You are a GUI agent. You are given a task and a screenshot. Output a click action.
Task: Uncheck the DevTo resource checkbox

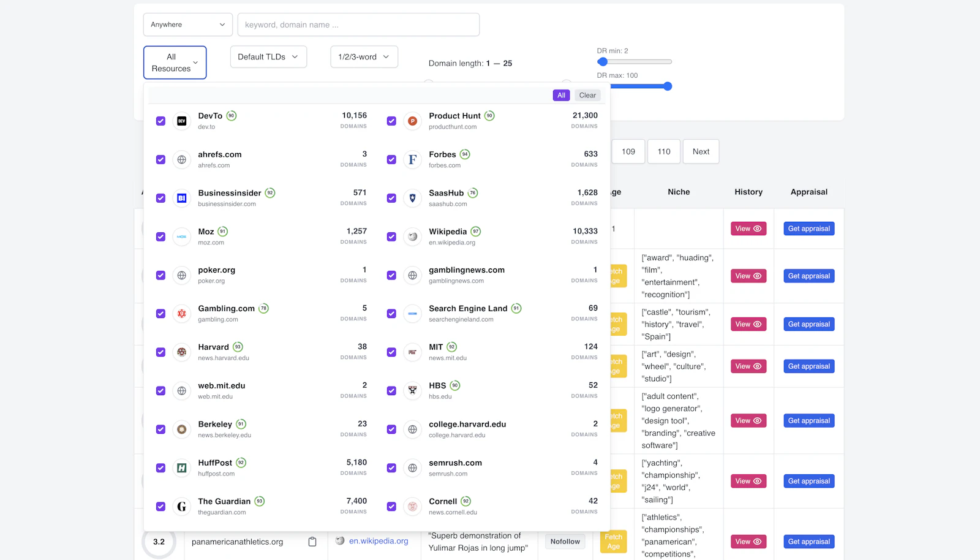point(160,121)
